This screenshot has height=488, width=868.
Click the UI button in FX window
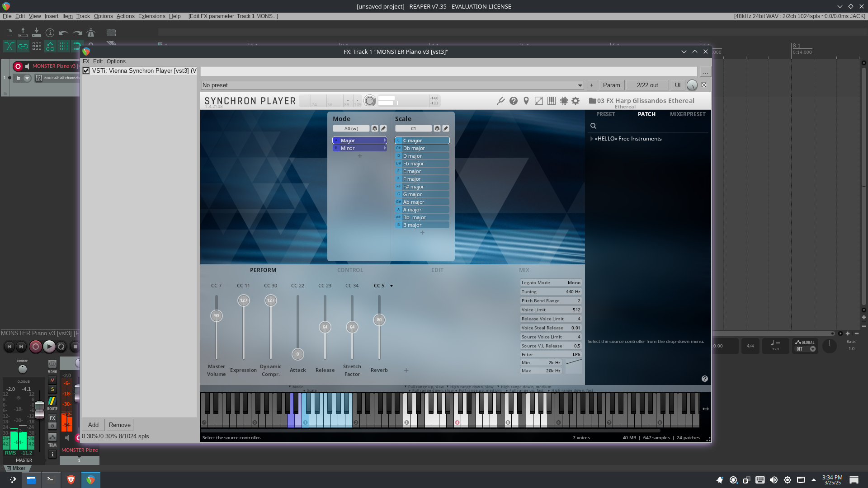click(677, 85)
